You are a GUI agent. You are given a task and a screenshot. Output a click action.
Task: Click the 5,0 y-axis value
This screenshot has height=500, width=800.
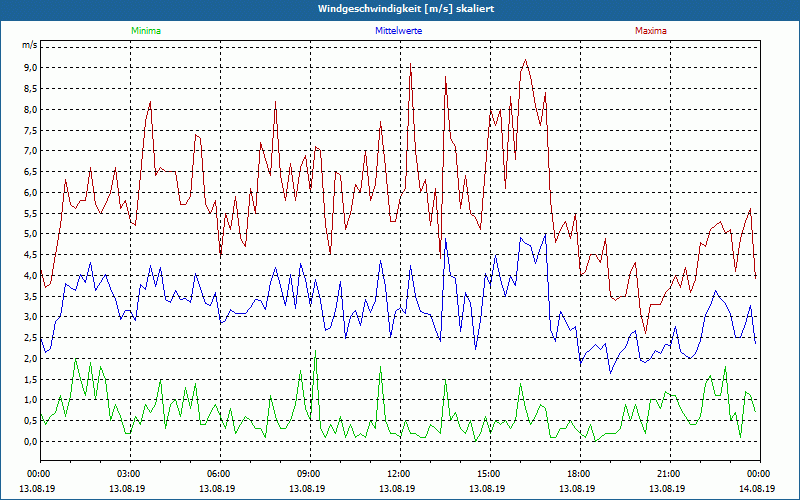point(31,234)
